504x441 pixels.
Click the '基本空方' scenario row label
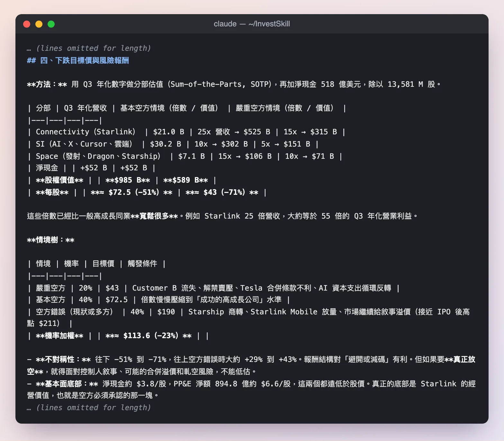coord(50,300)
